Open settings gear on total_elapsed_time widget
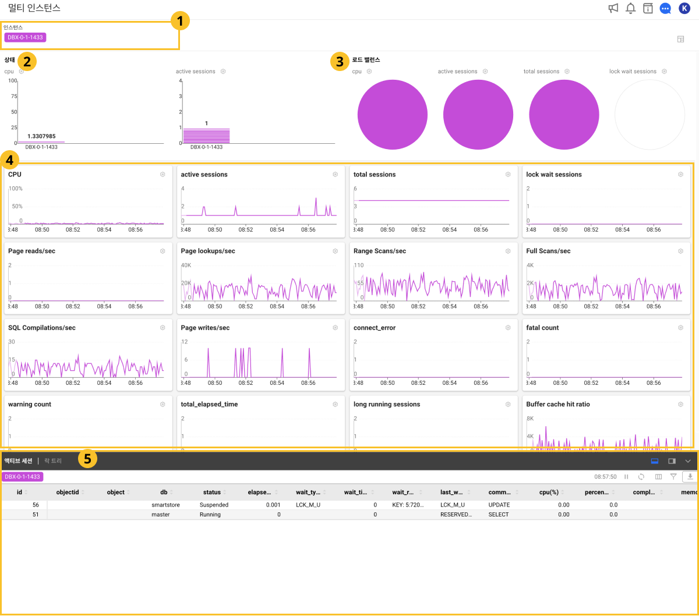 [336, 404]
